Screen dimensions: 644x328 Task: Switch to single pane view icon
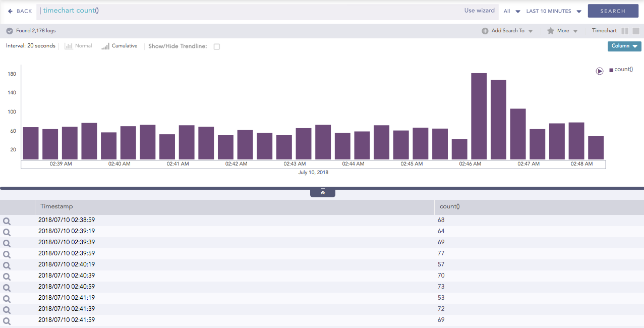[x=636, y=31]
